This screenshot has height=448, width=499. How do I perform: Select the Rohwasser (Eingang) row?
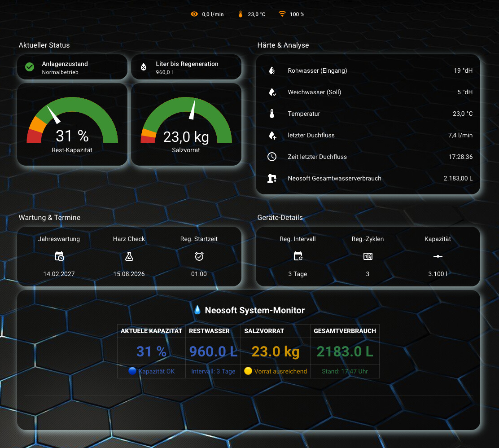point(368,70)
